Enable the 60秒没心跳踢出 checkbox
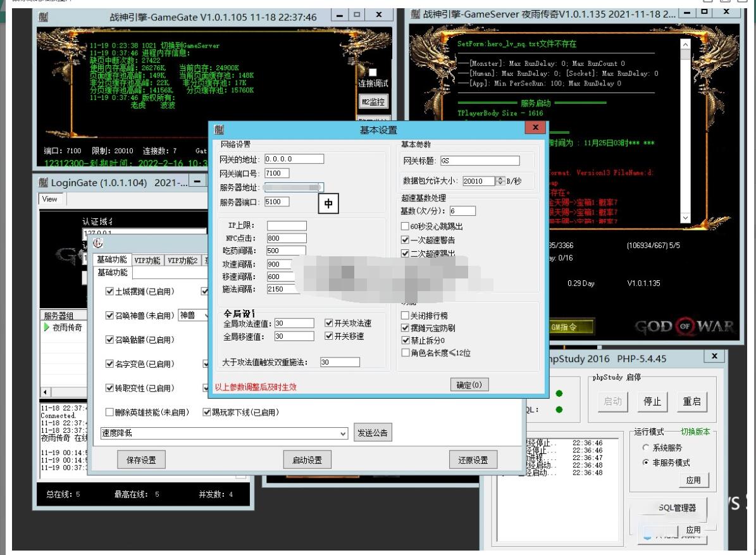The image size is (756, 555). point(406,227)
